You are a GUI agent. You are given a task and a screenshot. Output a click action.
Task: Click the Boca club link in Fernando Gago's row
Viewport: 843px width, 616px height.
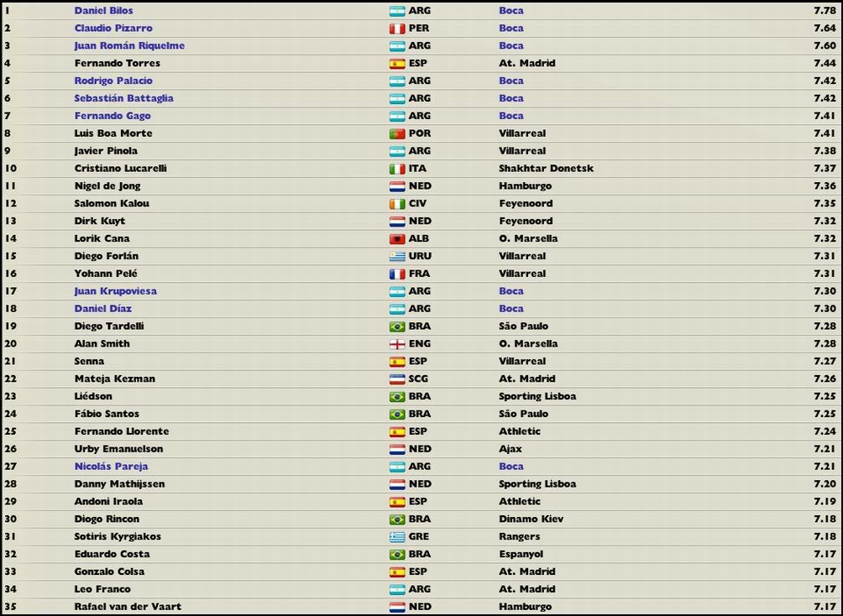pos(511,116)
